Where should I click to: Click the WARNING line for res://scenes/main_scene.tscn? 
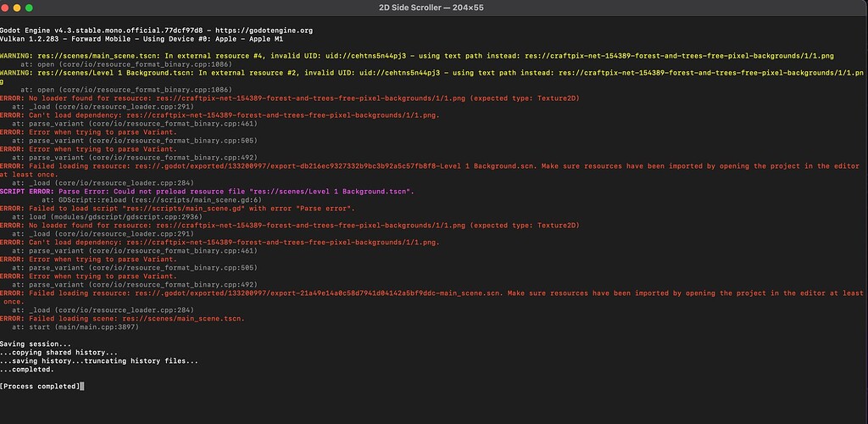[x=417, y=56]
